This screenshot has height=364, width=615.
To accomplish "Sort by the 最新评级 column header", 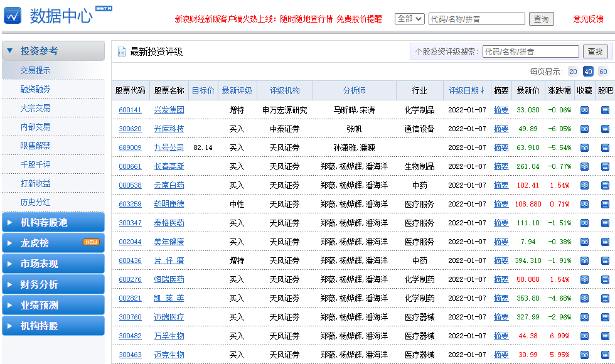I will (237, 90).
